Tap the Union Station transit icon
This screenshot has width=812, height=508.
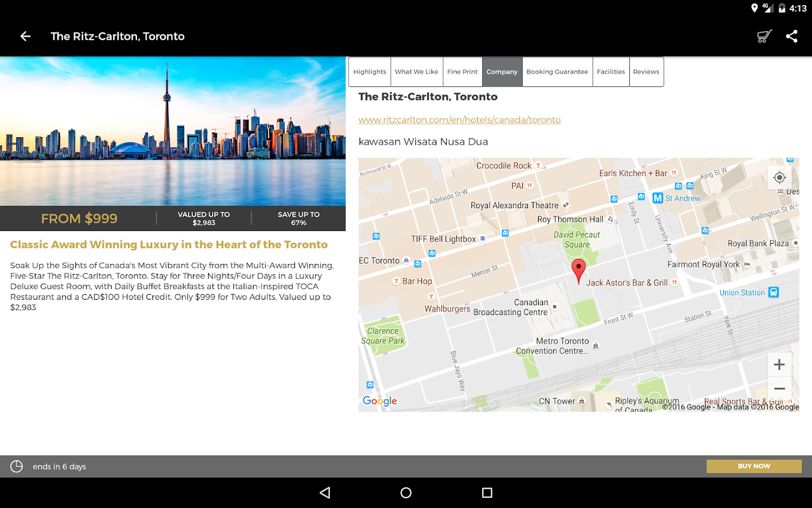pos(774,292)
